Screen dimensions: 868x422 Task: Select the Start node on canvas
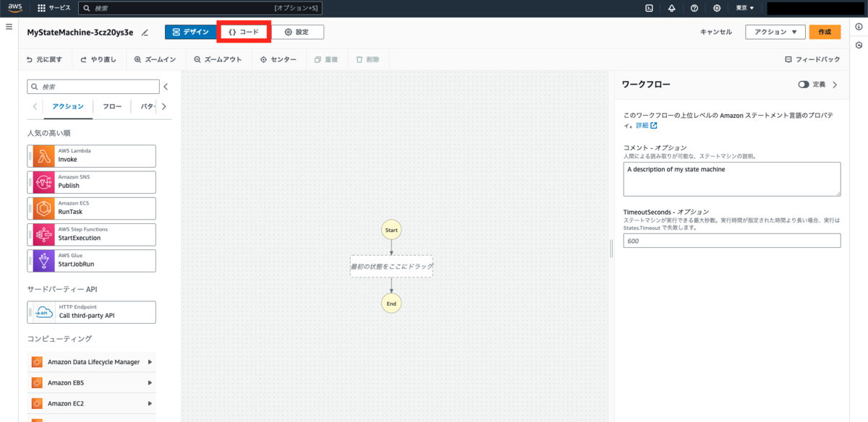(391, 230)
